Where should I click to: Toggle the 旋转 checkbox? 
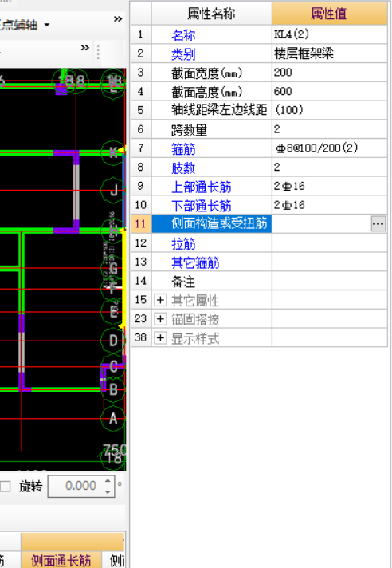click(6, 486)
